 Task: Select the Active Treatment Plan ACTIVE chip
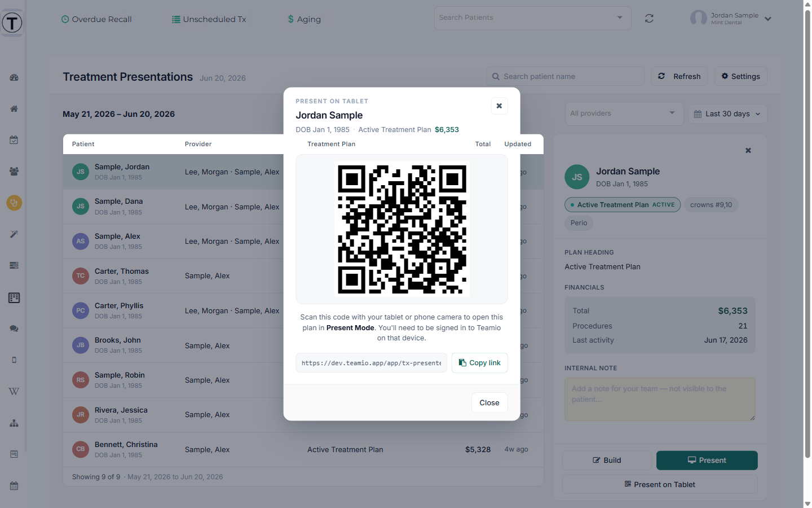coord(623,205)
